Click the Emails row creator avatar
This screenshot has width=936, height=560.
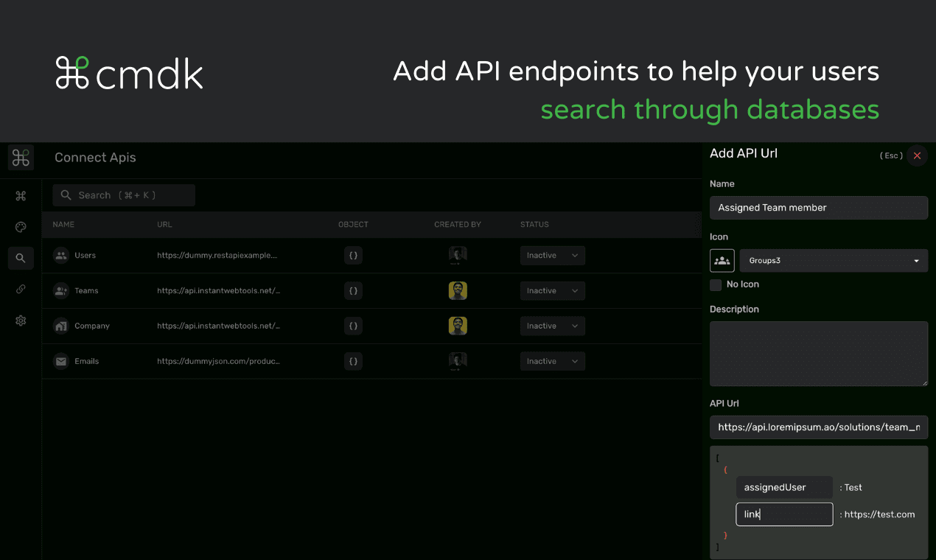point(458,361)
